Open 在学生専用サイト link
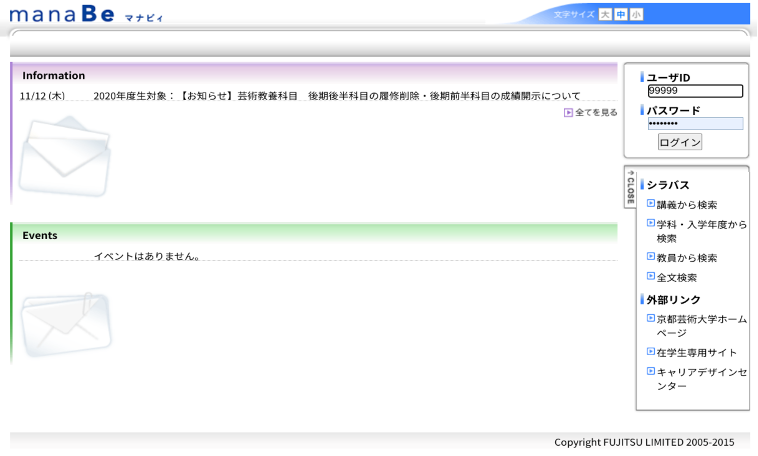 click(696, 353)
